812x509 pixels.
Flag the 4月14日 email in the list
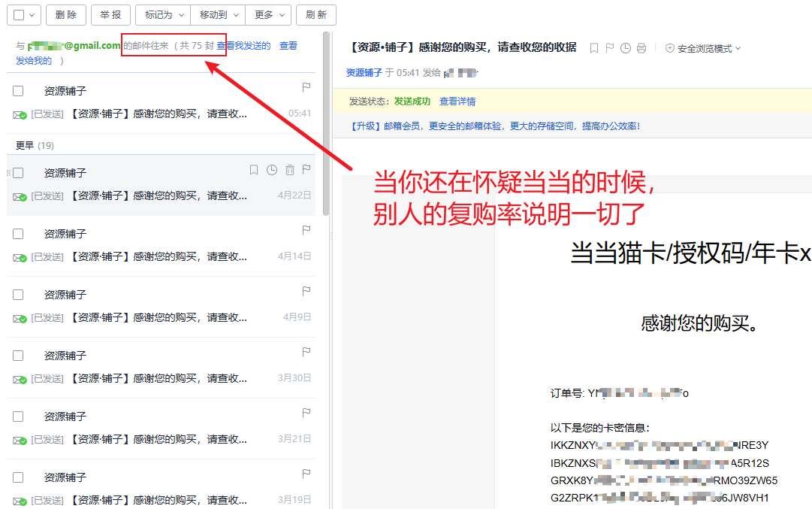(306, 231)
